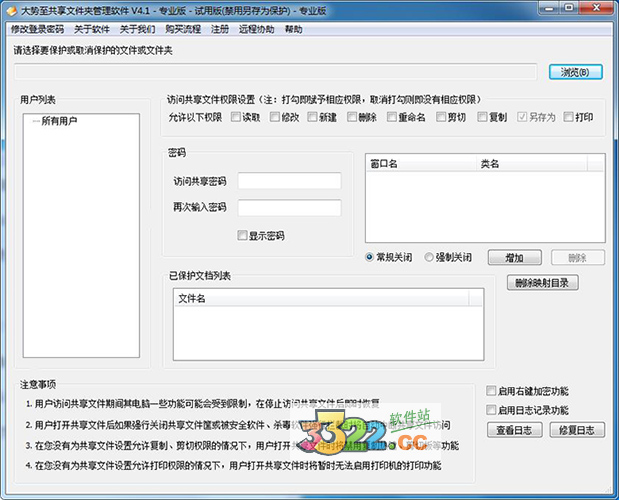This screenshot has width=619, height=500.
Task: Click the 浏览(B) browse button
Action: [576, 72]
